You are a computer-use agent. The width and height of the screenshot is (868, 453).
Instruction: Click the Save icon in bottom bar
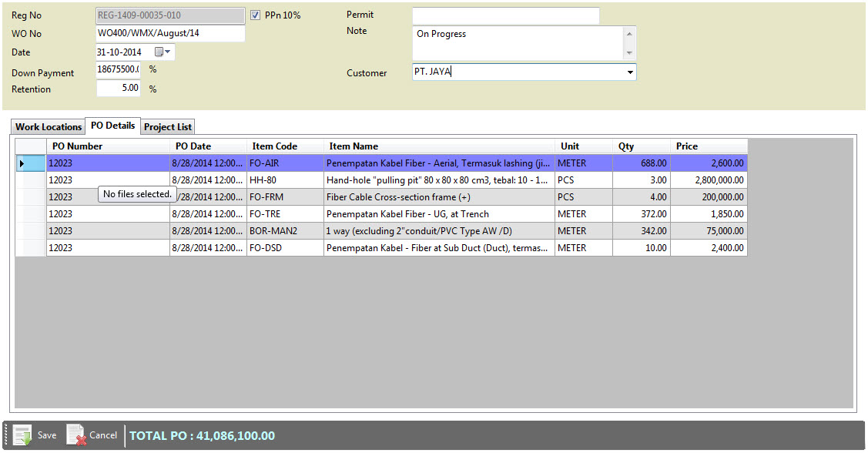point(23,435)
